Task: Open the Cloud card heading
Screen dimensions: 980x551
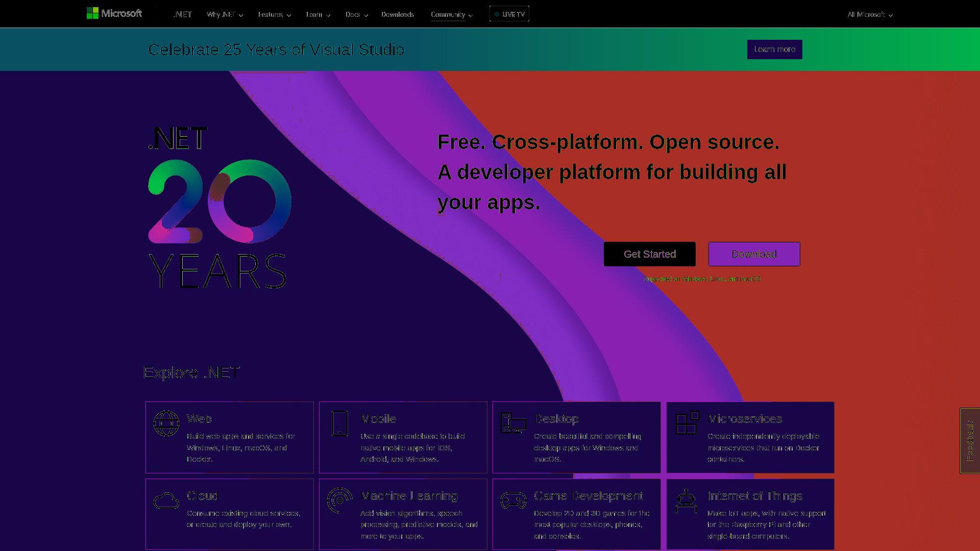Action: click(x=202, y=496)
